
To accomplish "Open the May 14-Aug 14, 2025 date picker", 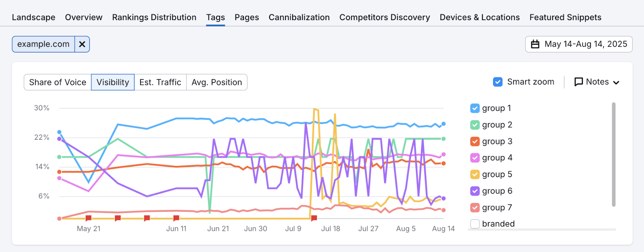I will [x=579, y=44].
